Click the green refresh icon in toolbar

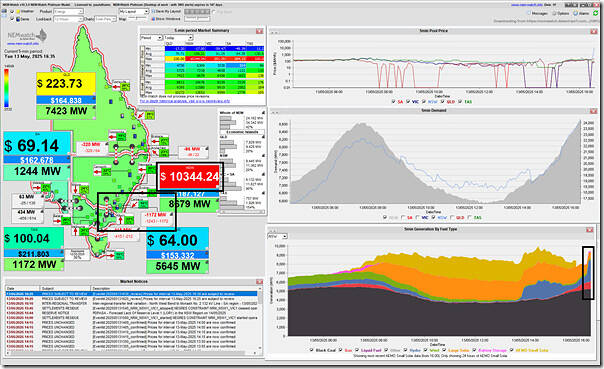click(596, 13)
